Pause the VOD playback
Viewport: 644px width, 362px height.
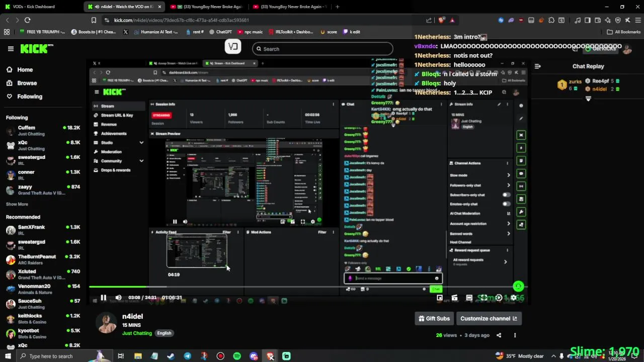tap(103, 298)
